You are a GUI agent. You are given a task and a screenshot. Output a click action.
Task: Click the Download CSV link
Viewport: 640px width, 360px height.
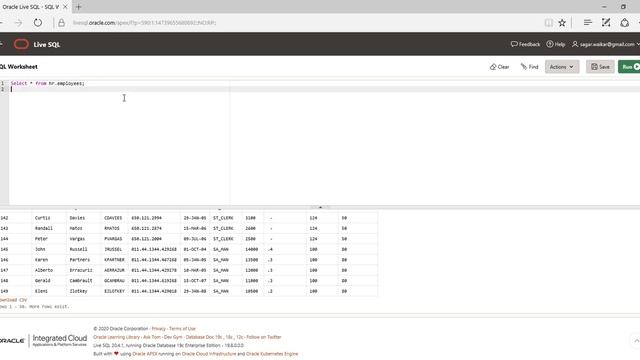[13, 300]
